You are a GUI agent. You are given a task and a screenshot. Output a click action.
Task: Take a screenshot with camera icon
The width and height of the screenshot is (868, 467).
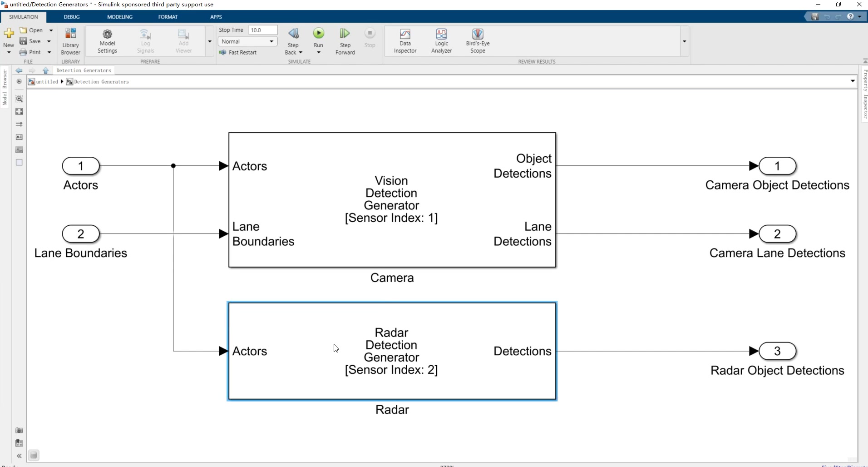coord(19,430)
